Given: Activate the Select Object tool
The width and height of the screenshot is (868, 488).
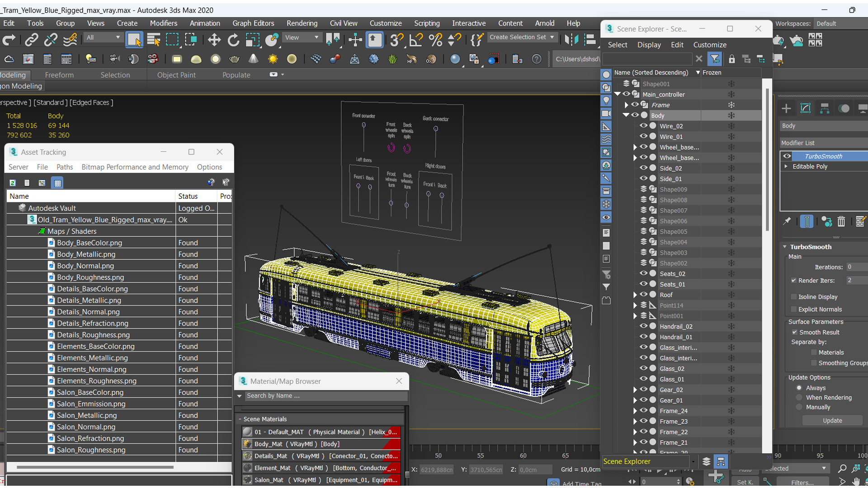Looking at the screenshot, I should [134, 40].
